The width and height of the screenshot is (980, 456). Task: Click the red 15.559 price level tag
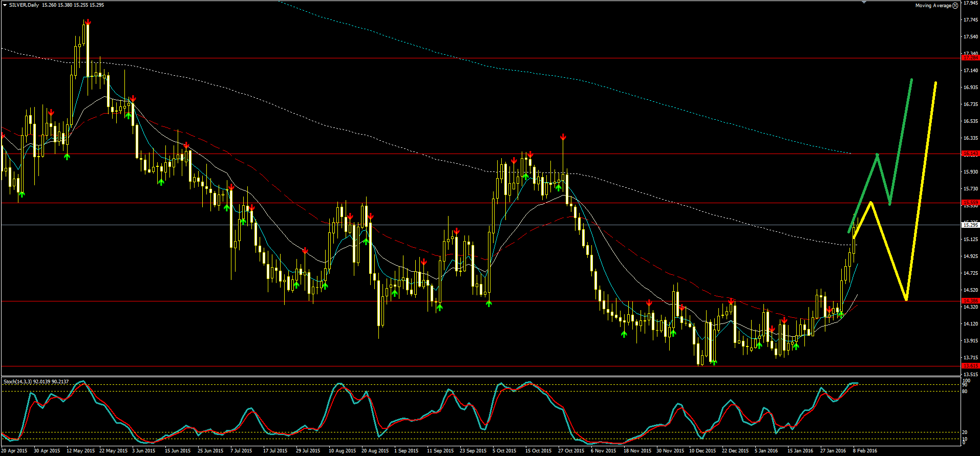pos(971,203)
